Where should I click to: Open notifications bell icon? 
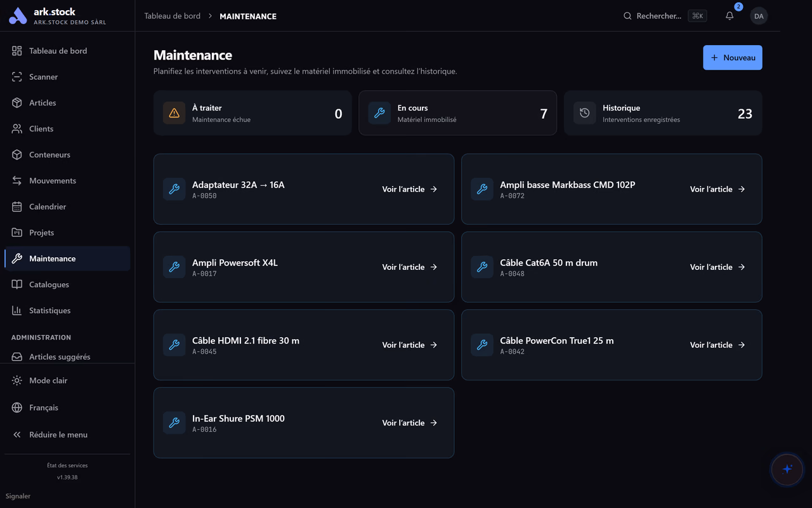point(730,16)
